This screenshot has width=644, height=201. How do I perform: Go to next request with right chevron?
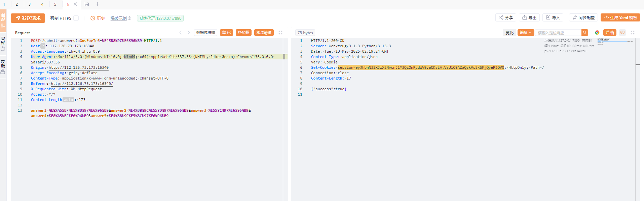pyautogui.click(x=189, y=33)
